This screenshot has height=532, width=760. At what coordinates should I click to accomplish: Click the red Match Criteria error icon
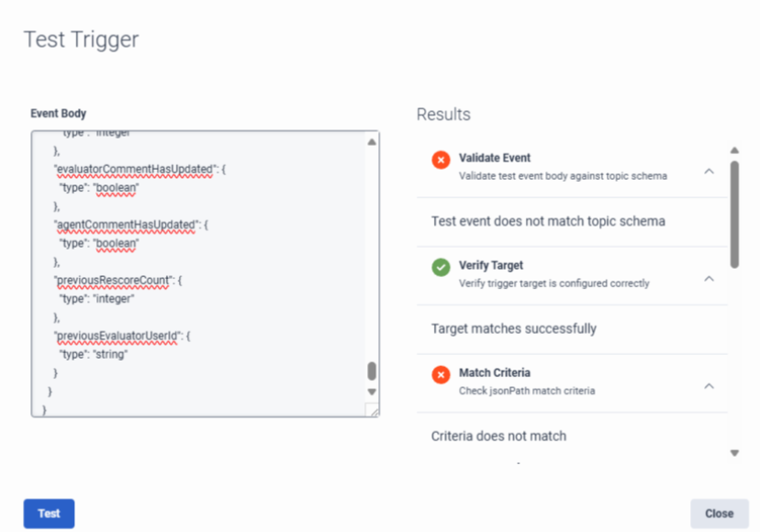pos(441,374)
